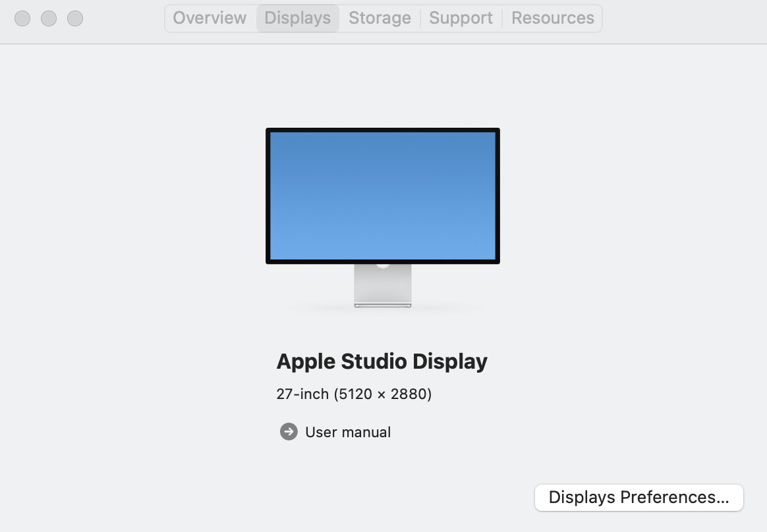
Task: Switch to the Overview tab
Action: click(210, 18)
